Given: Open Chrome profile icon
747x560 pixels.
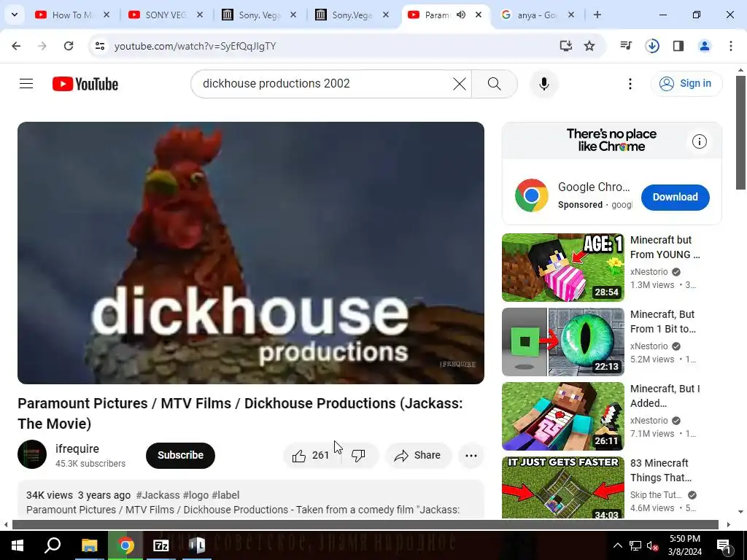Looking at the screenshot, I should (704, 46).
